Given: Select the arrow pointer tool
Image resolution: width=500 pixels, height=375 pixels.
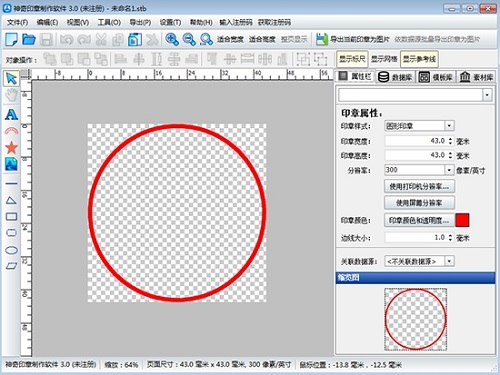Looking at the screenshot, I should pyautogui.click(x=11, y=79).
